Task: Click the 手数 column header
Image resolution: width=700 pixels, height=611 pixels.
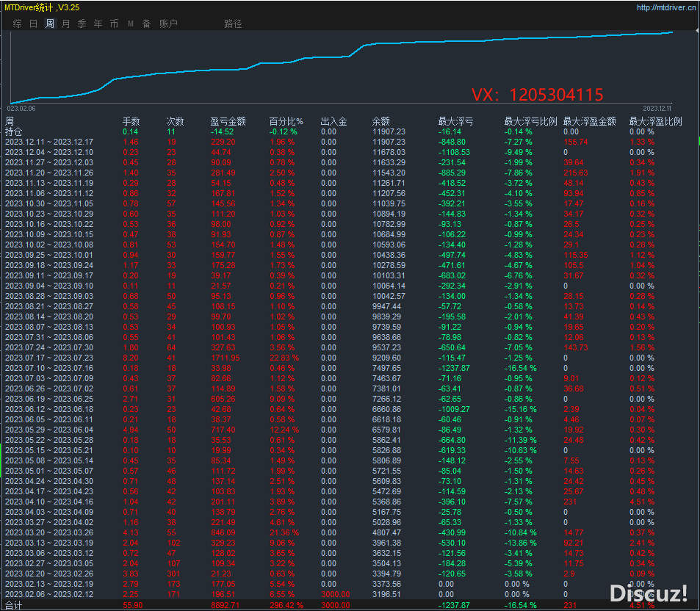Action: (131, 121)
